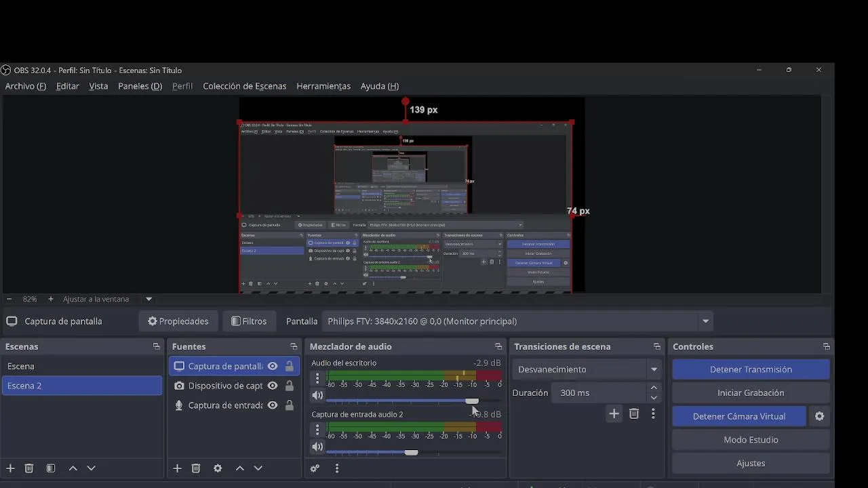Mute Audio del escritorio
The height and width of the screenshot is (488, 868).
[x=317, y=395]
